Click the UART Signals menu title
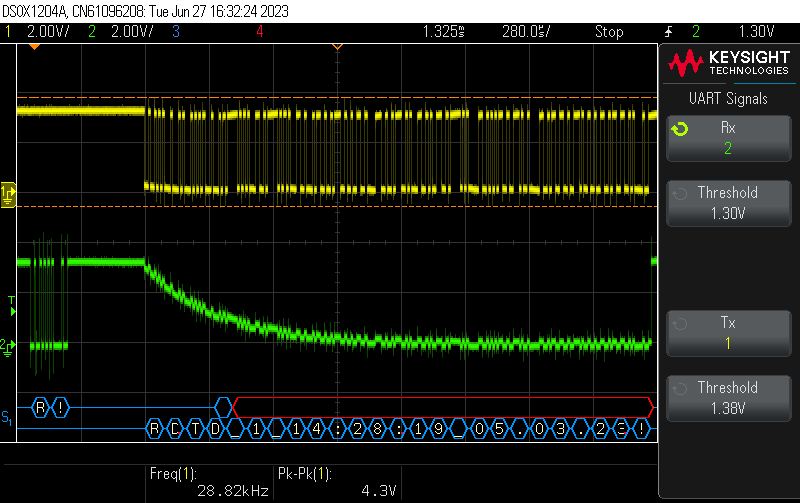 [728, 98]
